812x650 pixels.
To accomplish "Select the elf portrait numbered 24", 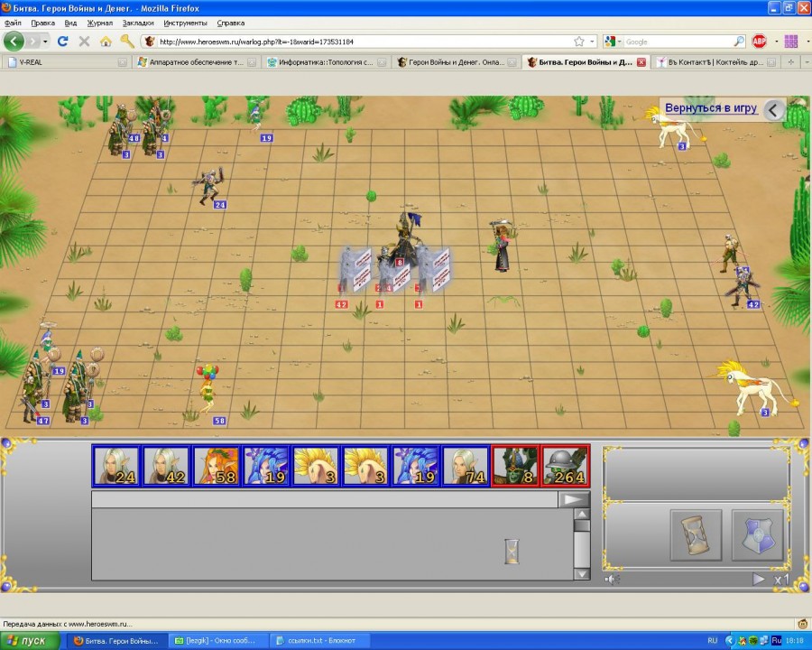I will (x=116, y=466).
